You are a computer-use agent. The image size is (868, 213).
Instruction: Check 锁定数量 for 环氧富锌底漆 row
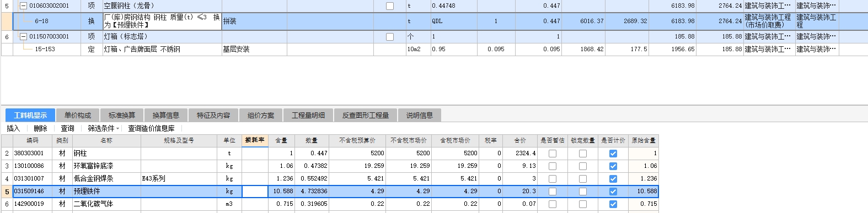tap(583, 166)
